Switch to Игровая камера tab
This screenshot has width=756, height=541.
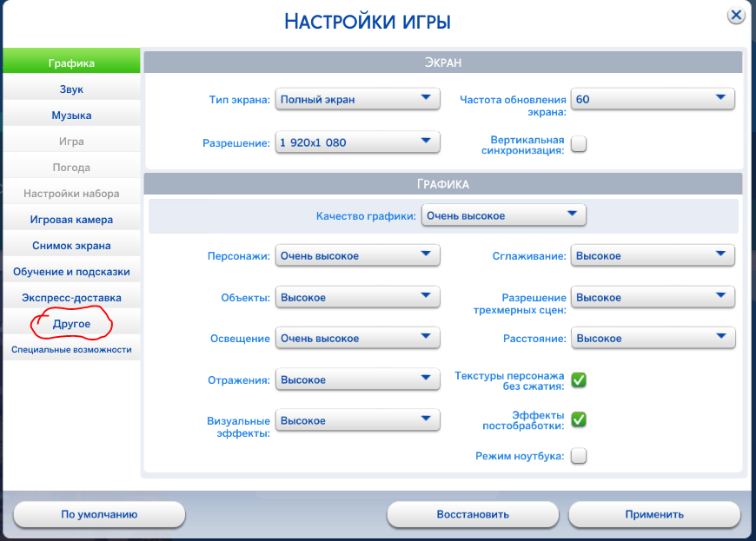pyautogui.click(x=71, y=218)
